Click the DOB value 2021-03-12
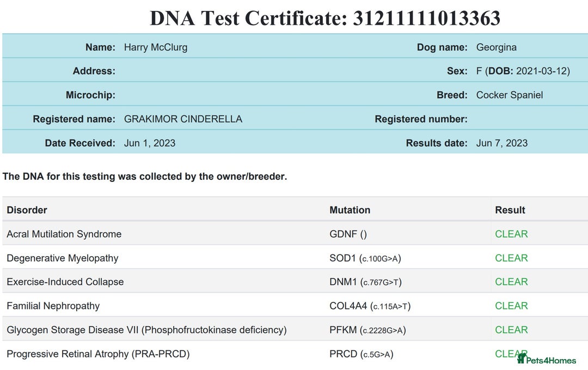The height and width of the screenshot is (370, 588). (543, 71)
